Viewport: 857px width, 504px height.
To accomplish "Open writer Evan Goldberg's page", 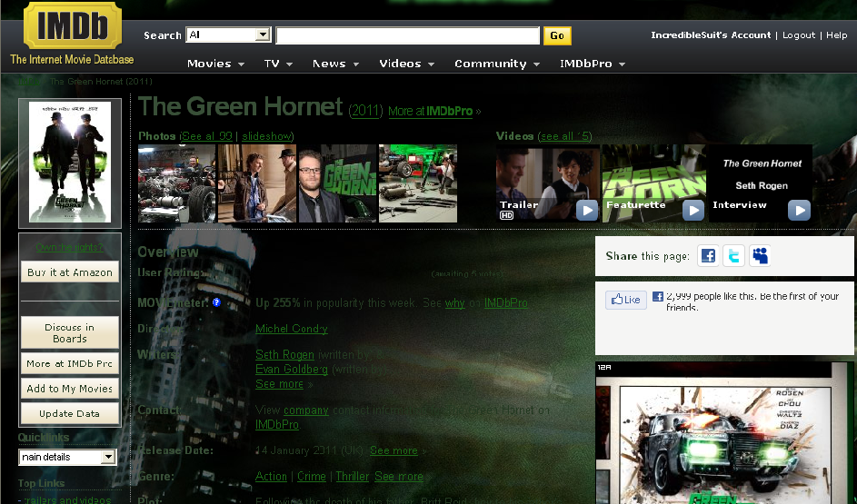I will (x=292, y=369).
